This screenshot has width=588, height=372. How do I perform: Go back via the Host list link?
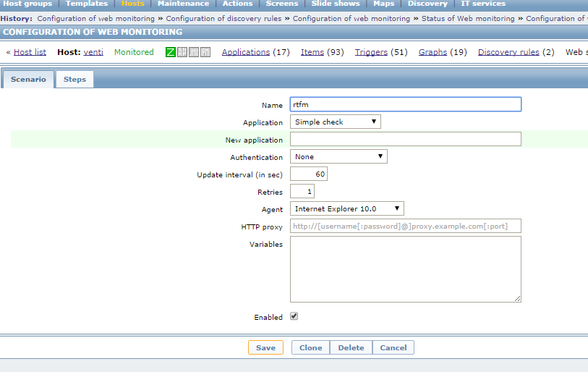[x=30, y=52]
